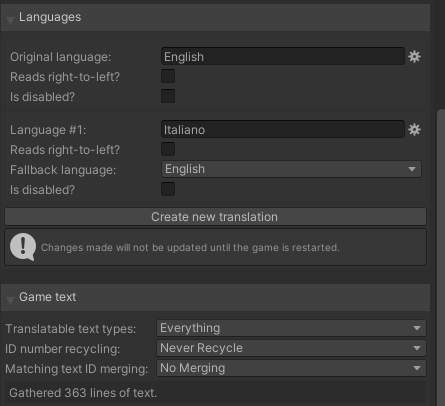
Task: Click the Fallback language label
Action: pyautogui.click(x=63, y=170)
